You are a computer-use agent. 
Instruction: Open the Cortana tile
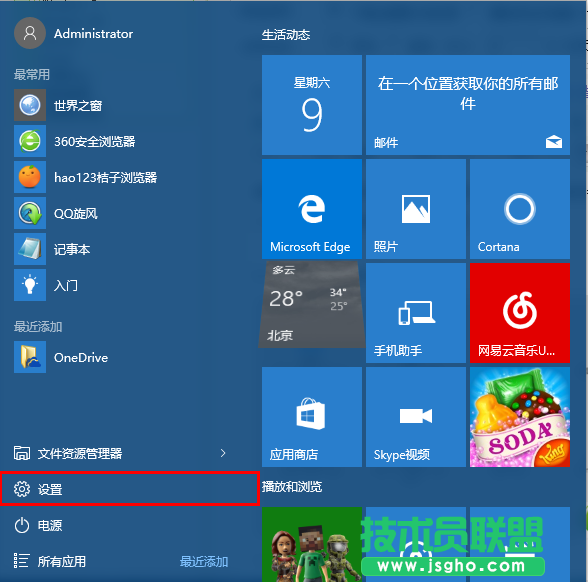(520, 209)
